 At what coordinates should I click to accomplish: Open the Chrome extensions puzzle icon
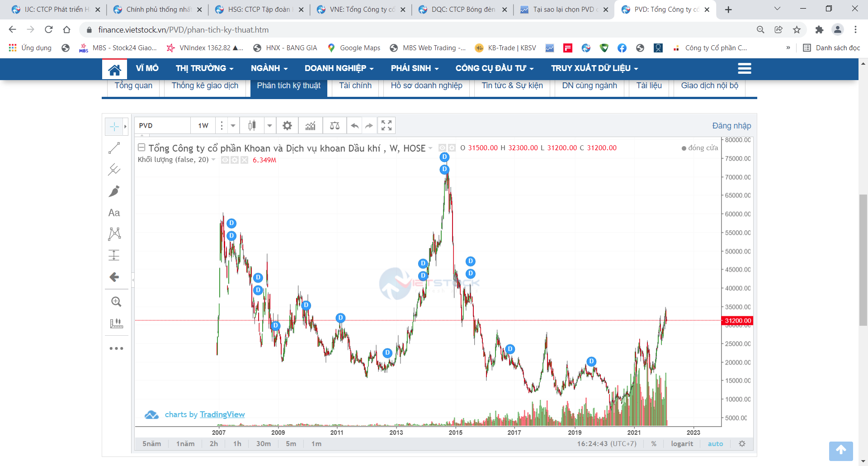coord(819,30)
